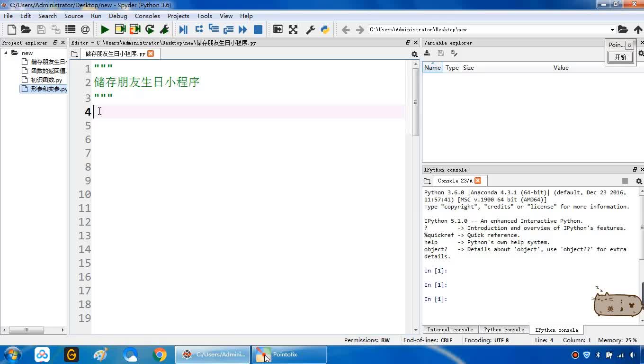Open Preferences via the wrench icon
This screenshot has height=364, width=644.
[311, 29]
